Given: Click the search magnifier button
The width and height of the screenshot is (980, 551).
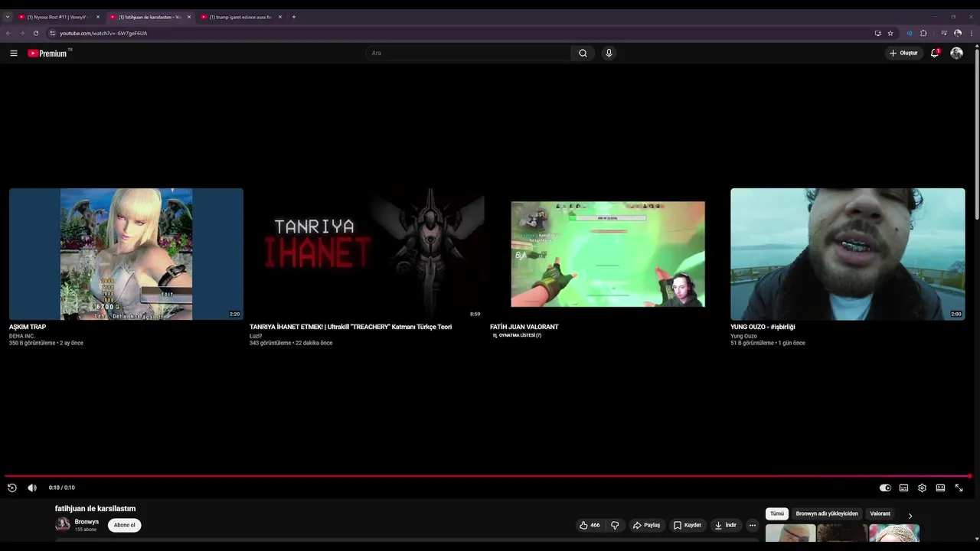Looking at the screenshot, I should tap(583, 53).
